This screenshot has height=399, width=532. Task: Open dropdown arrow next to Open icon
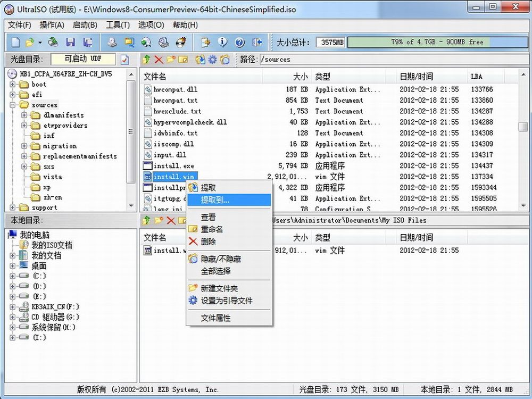[40, 42]
